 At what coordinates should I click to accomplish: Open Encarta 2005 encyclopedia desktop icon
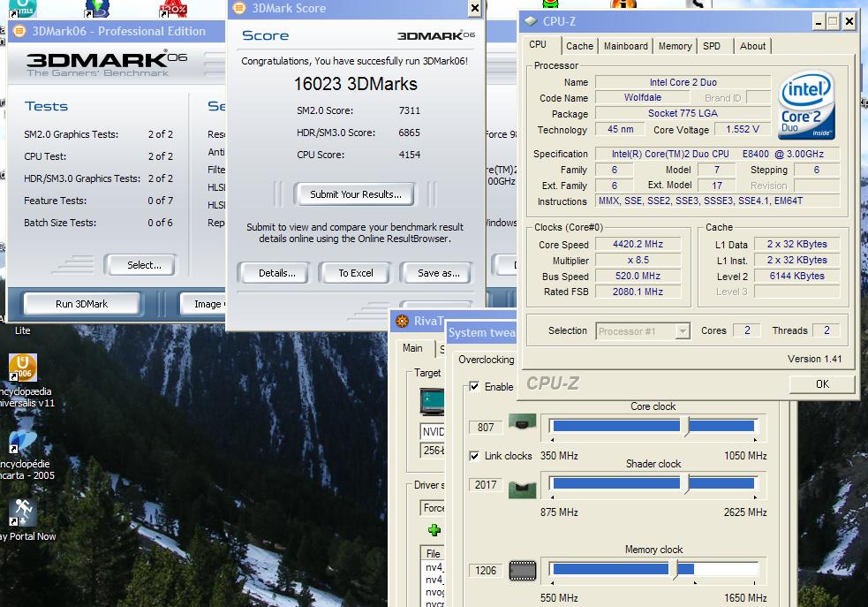coord(23,443)
